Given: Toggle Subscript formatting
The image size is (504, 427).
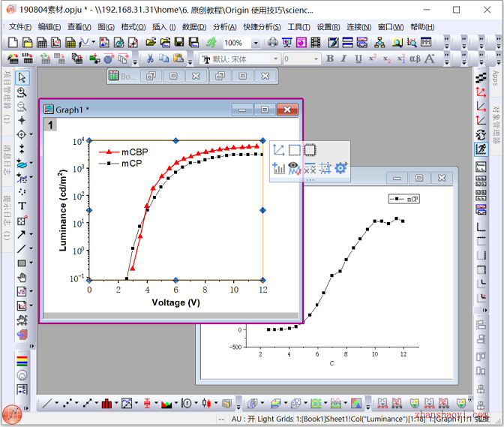Looking at the screenshot, I should pyautogui.click(x=387, y=59).
